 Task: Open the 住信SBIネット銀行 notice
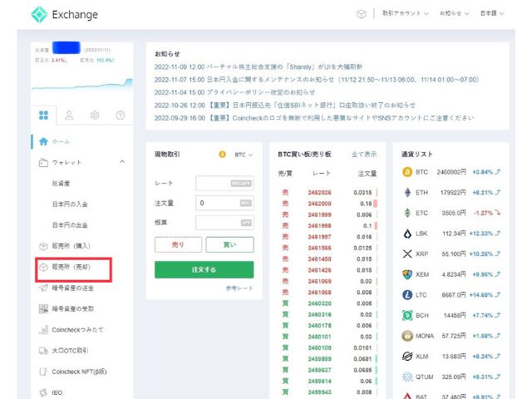click(284, 106)
